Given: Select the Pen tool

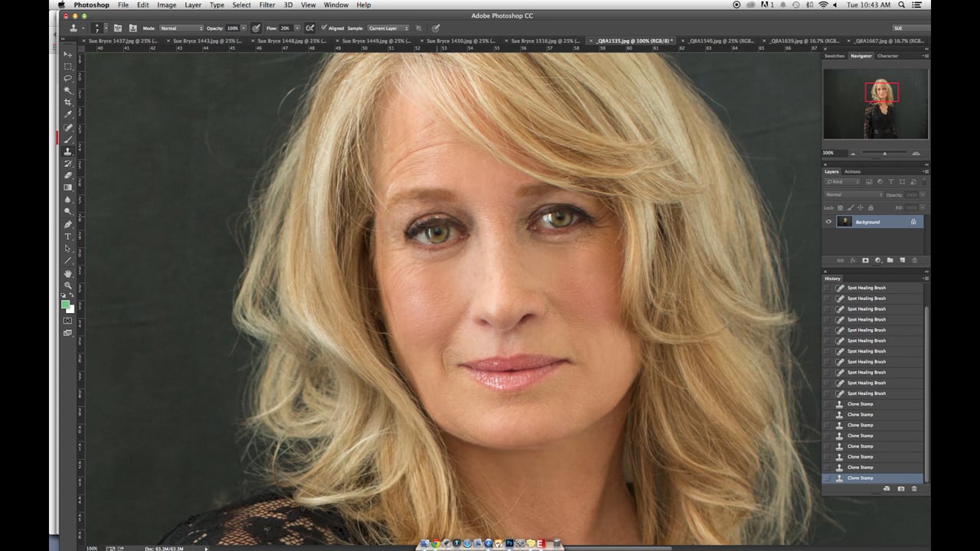Looking at the screenshot, I should [68, 224].
